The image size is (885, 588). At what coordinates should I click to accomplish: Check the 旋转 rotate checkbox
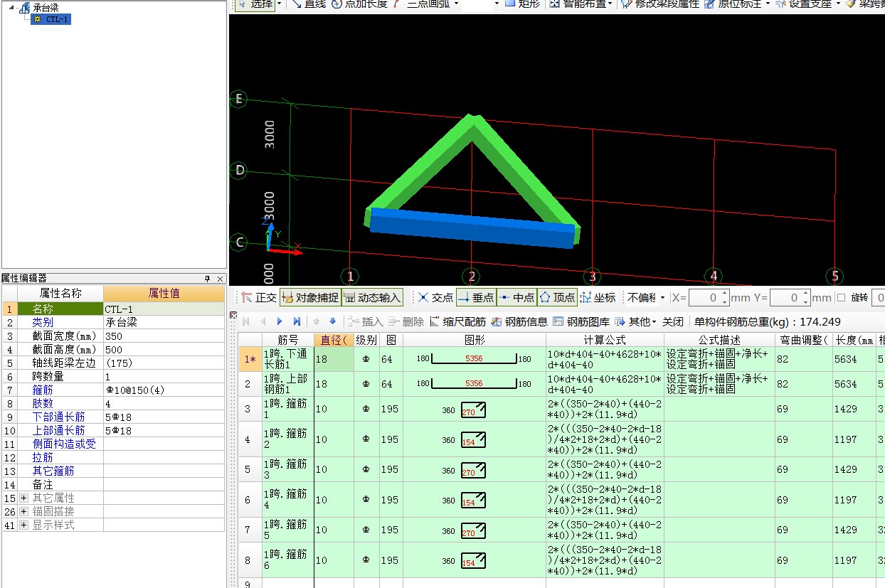pos(841,298)
